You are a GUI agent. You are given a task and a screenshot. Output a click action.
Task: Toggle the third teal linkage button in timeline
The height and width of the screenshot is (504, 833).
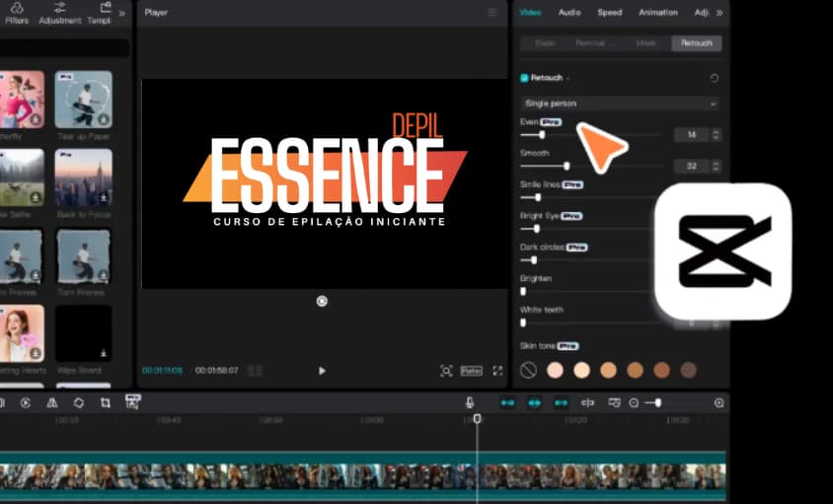pyautogui.click(x=561, y=403)
